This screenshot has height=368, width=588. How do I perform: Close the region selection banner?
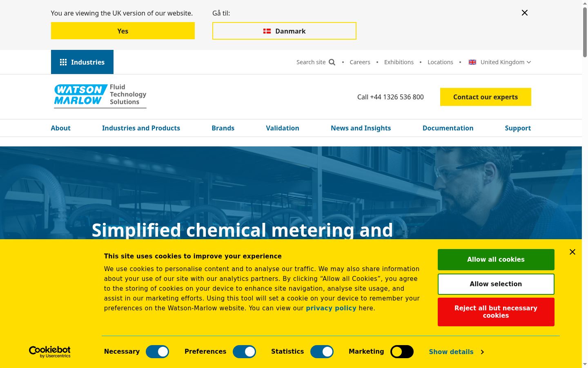tap(525, 13)
